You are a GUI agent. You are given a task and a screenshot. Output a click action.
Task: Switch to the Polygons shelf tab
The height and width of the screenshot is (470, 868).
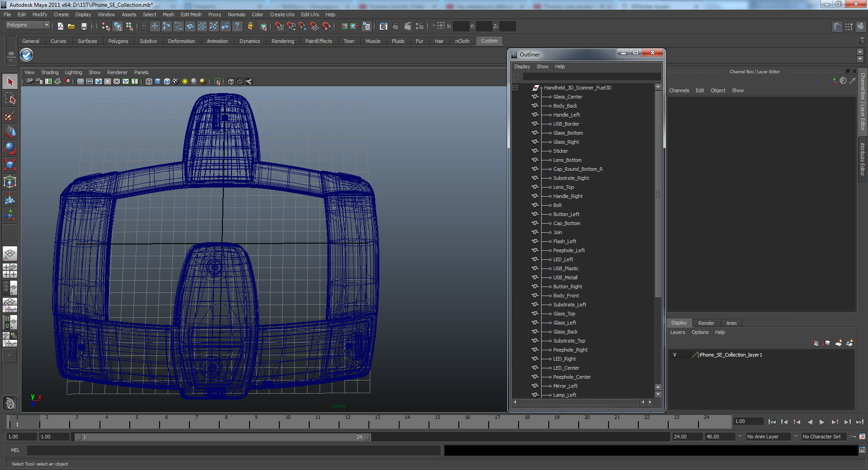(118, 41)
